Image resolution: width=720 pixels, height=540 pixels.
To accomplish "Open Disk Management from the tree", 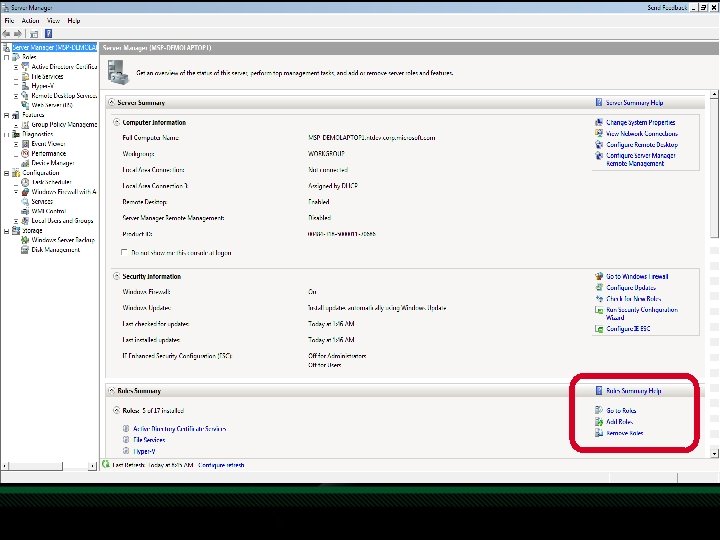I will point(56,250).
